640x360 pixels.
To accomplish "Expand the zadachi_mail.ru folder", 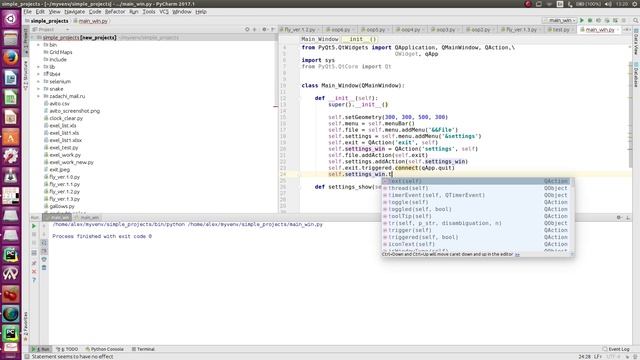I will [39, 96].
